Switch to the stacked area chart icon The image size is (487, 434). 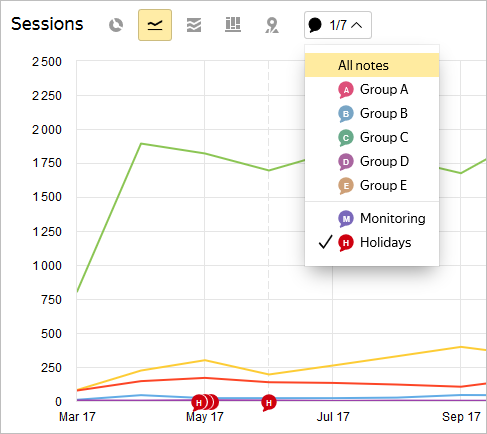194,25
